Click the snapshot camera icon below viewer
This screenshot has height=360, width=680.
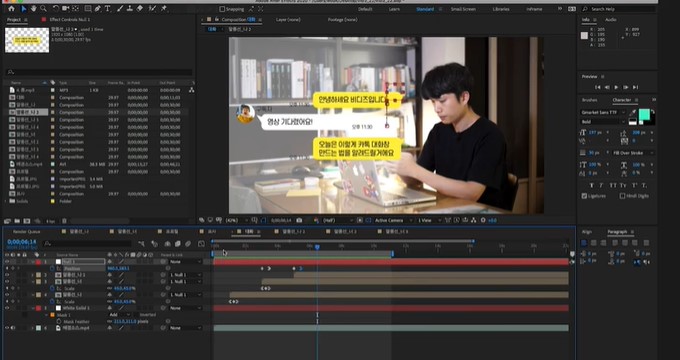pyautogui.click(x=299, y=220)
